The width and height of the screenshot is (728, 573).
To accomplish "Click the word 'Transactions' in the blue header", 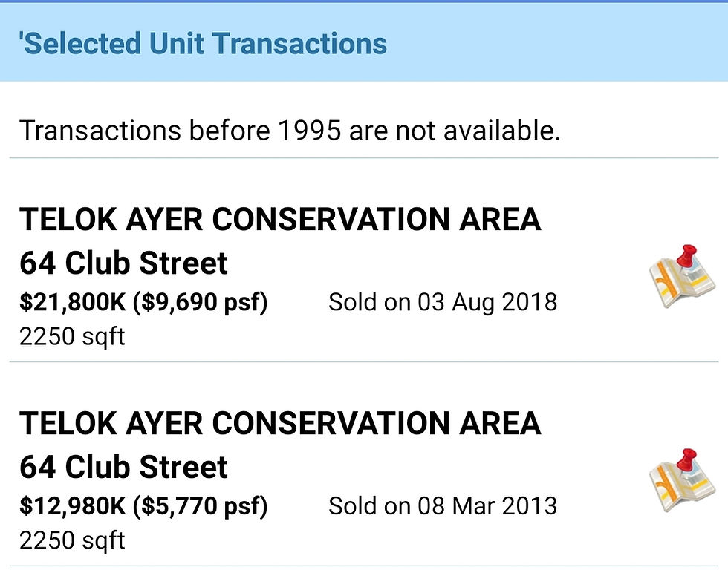I will tap(300, 44).
